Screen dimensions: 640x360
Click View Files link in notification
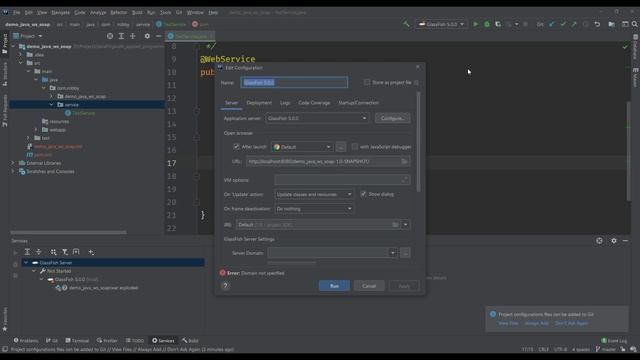(x=508, y=323)
